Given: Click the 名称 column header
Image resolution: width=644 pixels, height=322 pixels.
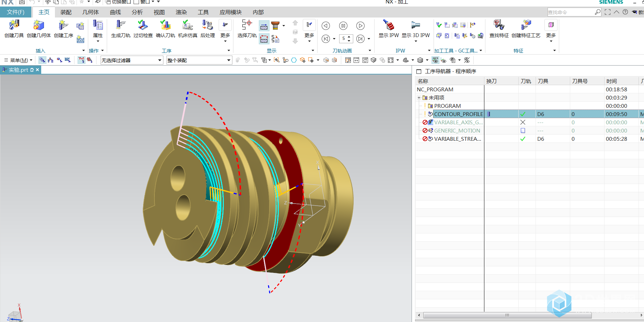Looking at the screenshot, I should tap(450, 81).
